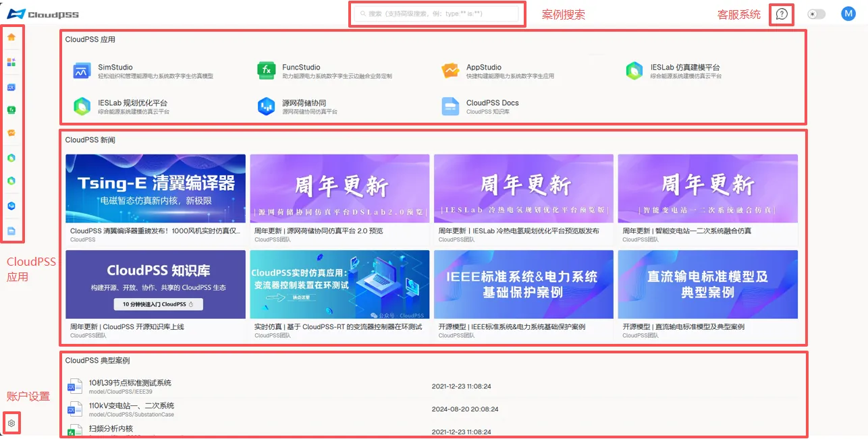The image size is (868, 439).
Task: Open 源网荷储协同 blue hexagon sidebar icon
Action: coord(11,206)
